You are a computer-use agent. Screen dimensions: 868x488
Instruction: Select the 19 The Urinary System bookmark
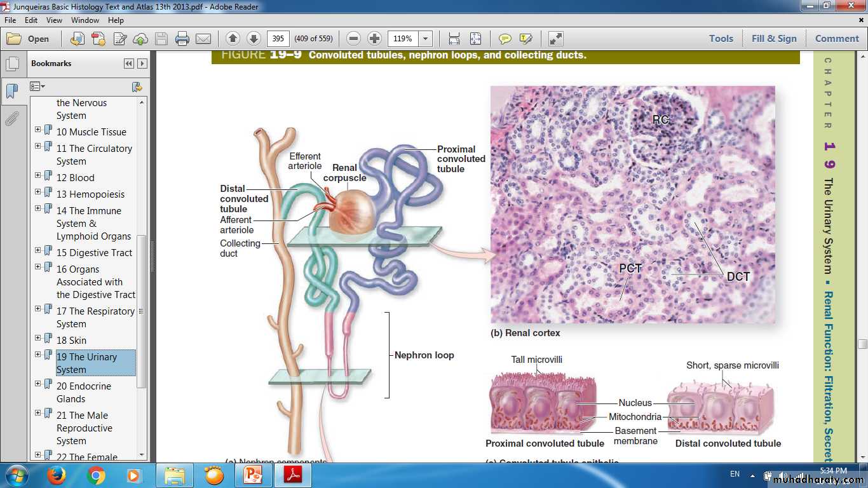click(x=95, y=363)
